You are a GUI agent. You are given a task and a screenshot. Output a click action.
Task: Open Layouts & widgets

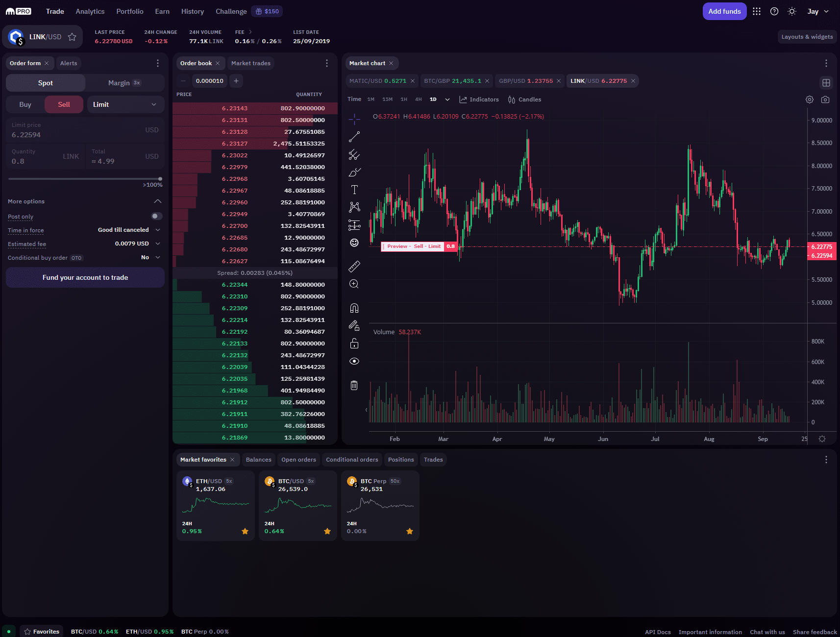coord(807,37)
